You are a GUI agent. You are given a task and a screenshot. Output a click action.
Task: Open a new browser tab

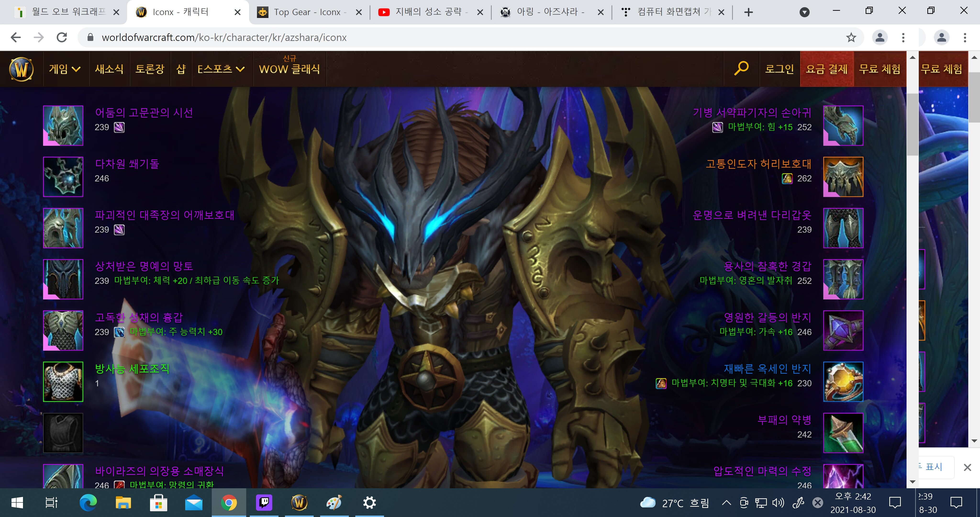[748, 12]
